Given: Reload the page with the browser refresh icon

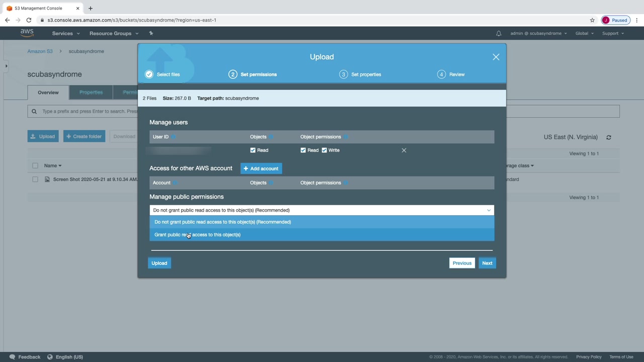Looking at the screenshot, I should point(29,20).
